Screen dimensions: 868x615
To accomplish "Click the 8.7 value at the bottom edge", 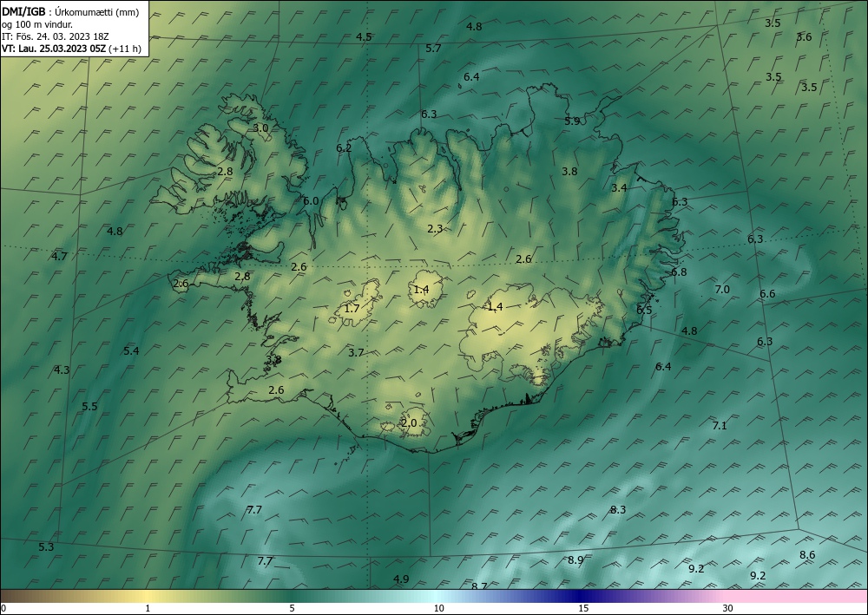I will click(479, 586).
